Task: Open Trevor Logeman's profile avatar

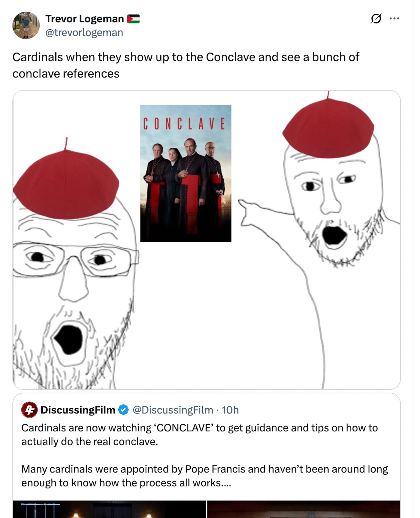Action: pos(26,25)
